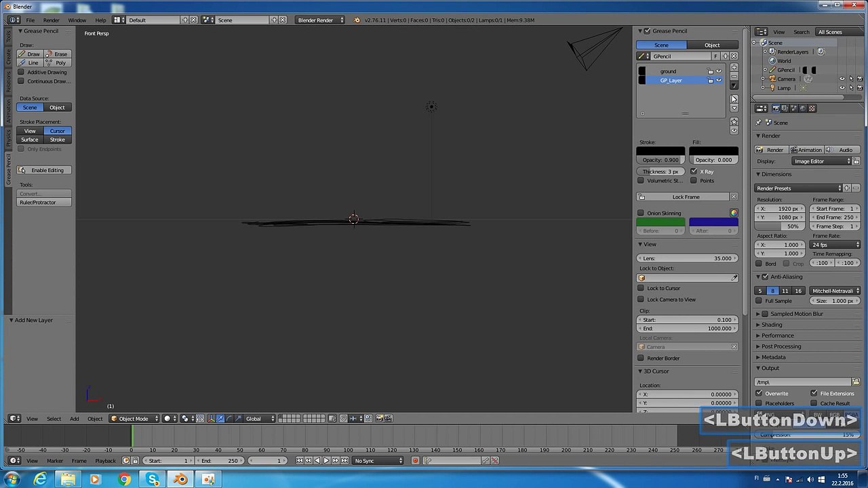Image resolution: width=868 pixels, height=488 pixels.
Task: Click the OpenGL render image icon in viewport header
Action: tap(380, 418)
